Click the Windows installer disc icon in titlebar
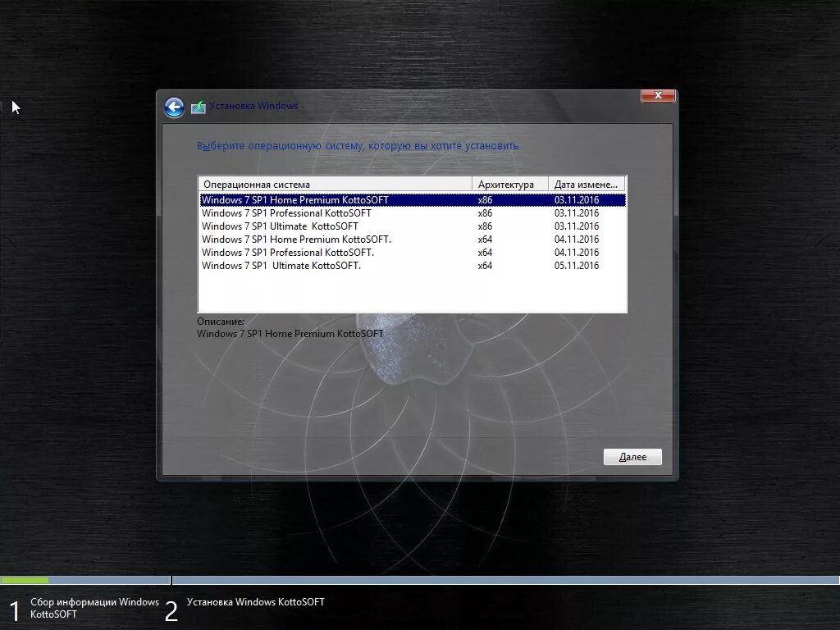The width and height of the screenshot is (840, 630). pos(198,107)
